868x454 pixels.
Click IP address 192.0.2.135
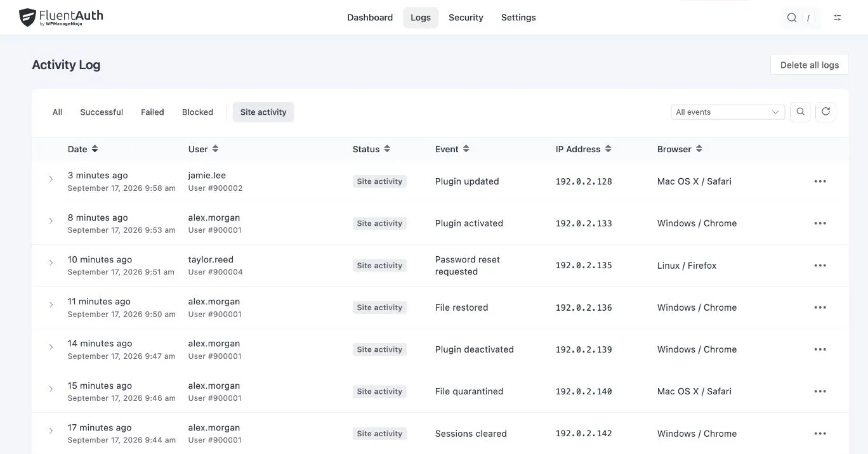tap(584, 266)
